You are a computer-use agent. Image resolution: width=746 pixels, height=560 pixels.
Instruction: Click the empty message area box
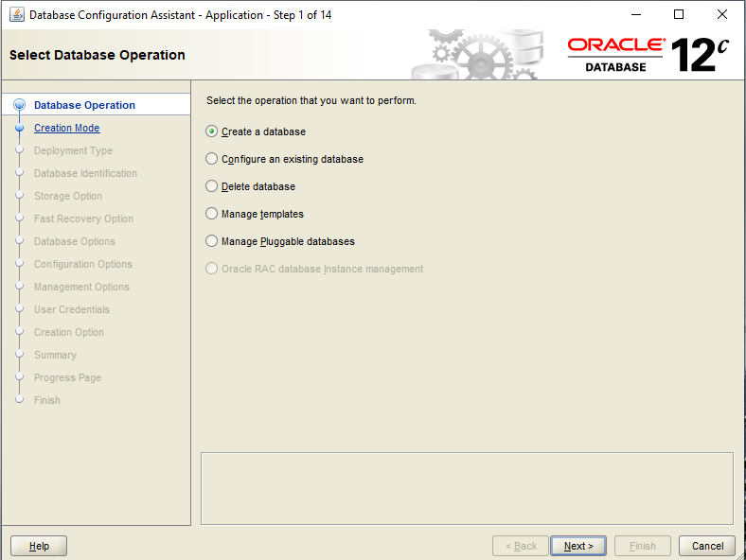[x=467, y=489]
